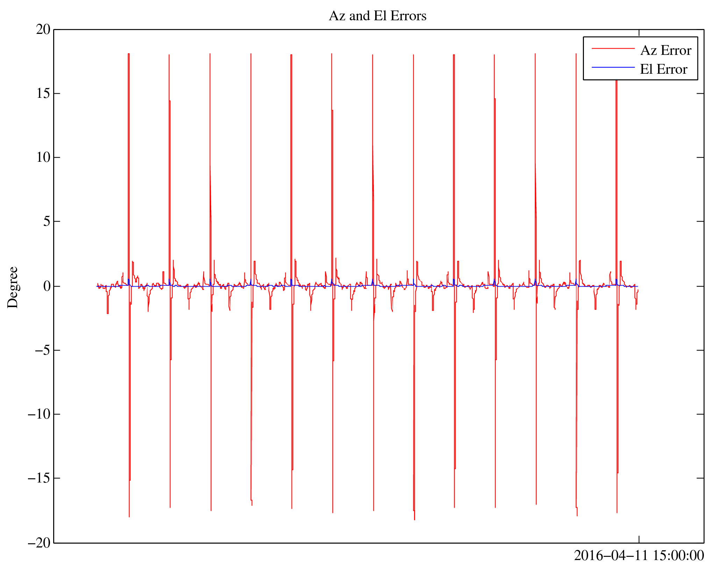
Task: Click the 15 y-axis tick label
Action: (43, 94)
